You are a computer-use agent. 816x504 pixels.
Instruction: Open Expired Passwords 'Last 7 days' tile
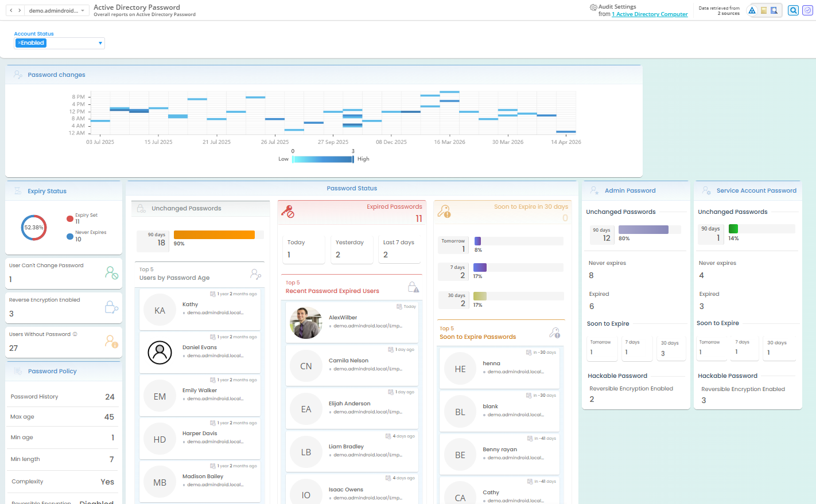(400, 249)
